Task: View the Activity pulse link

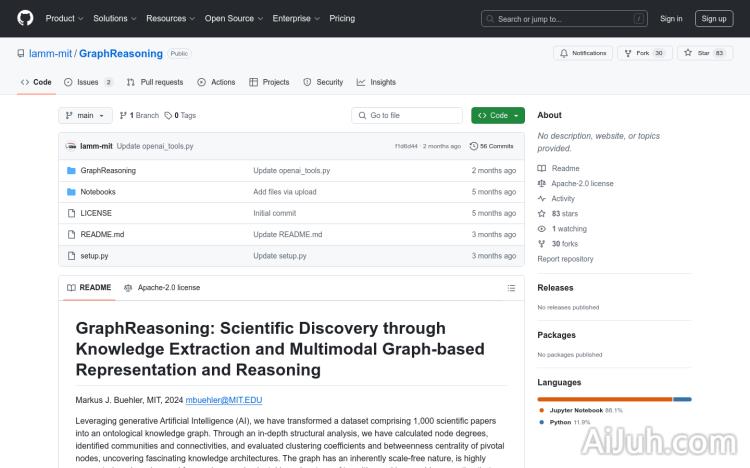Action: (563, 199)
